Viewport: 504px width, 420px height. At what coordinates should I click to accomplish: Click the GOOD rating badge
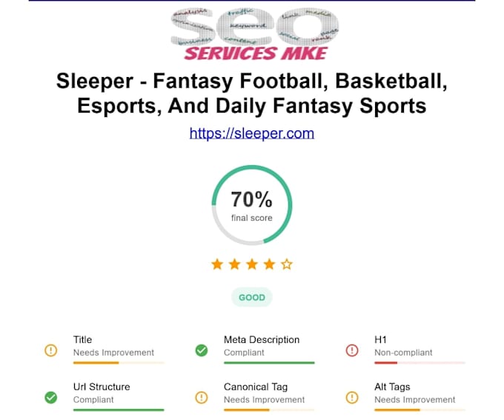pyautogui.click(x=252, y=297)
